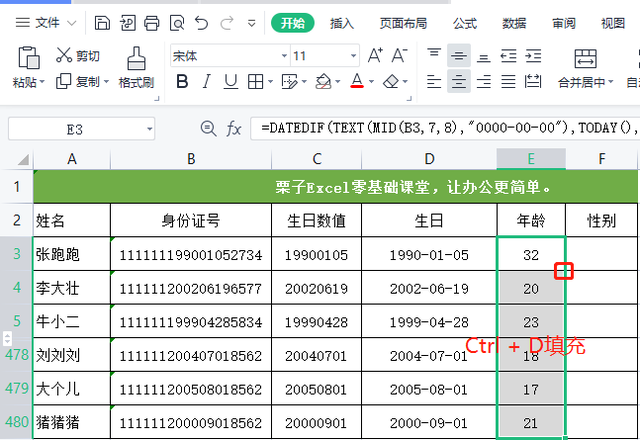640x440 pixels.
Task: Align text left
Action: (x=434, y=82)
